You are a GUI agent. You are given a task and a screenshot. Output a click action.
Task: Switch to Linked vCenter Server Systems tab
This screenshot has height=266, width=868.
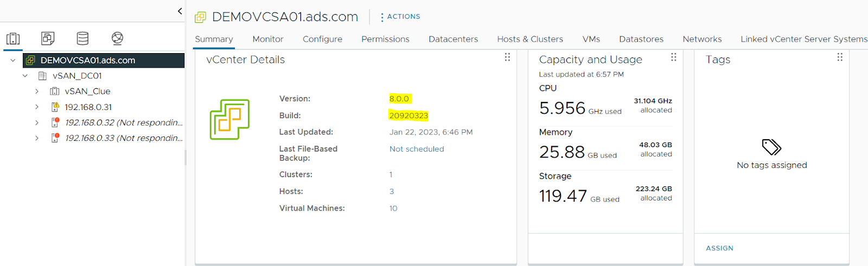pos(804,39)
